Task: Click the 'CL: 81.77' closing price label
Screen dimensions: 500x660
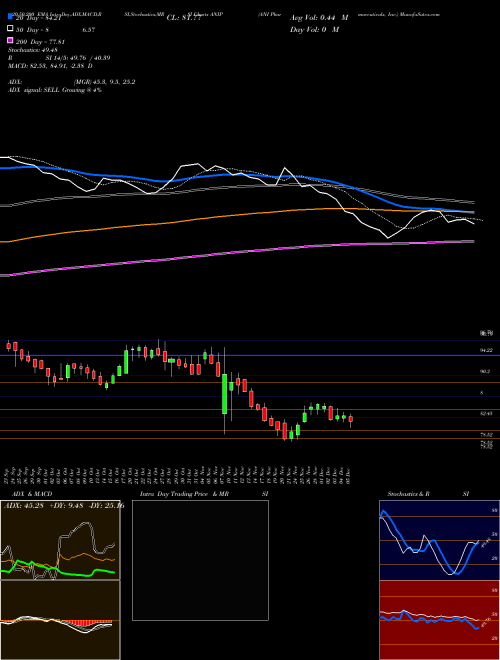Action: pos(184,18)
